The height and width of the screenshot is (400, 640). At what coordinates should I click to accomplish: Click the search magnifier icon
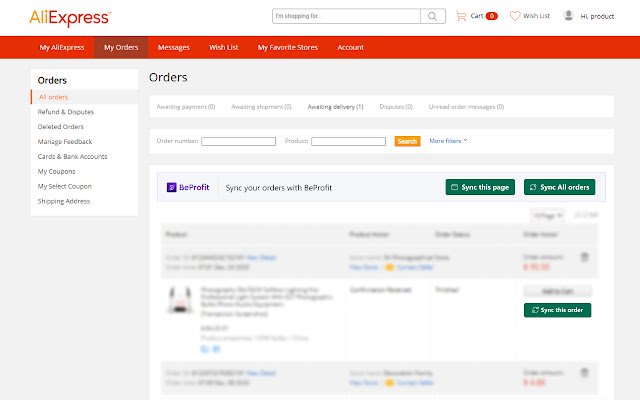[432, 16]
